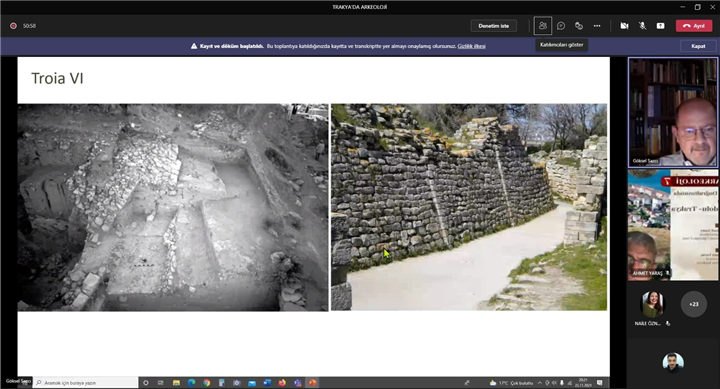Click the colour Troy wall photo
The height and width of the screenshot is (389, 720).
(x=469, y=207)
